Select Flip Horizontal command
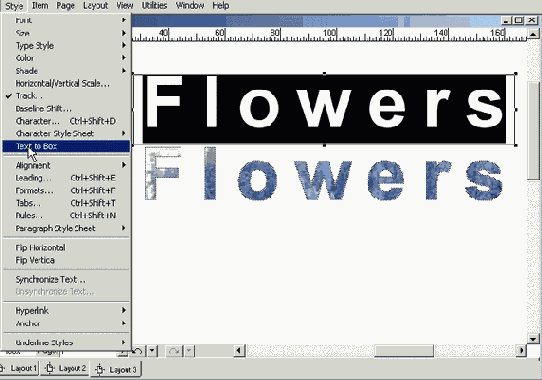The image size is (542, 380). (x=66, y=248)
